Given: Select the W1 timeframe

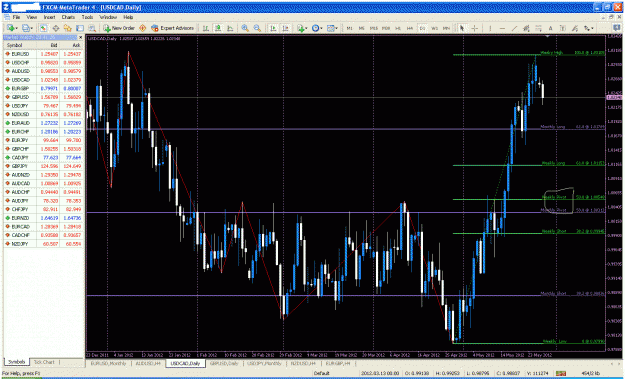Looking at the screenshot, I should tap(434, 28).
